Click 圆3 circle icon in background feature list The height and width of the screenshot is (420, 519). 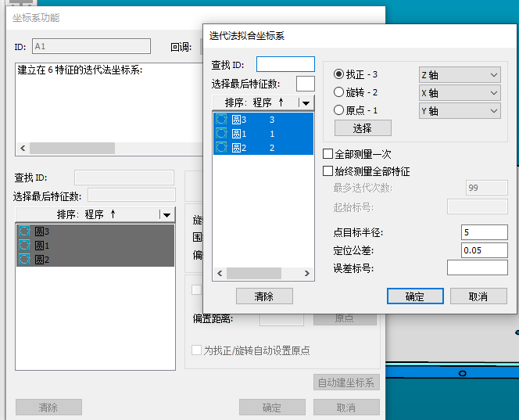click(x=24, y=232)
